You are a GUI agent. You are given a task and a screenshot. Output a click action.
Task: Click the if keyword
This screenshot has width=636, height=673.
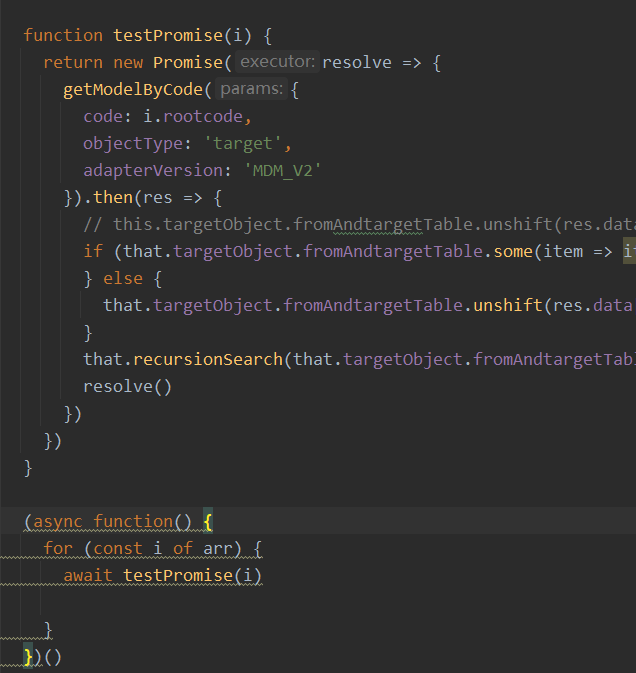tap(93, 252)
